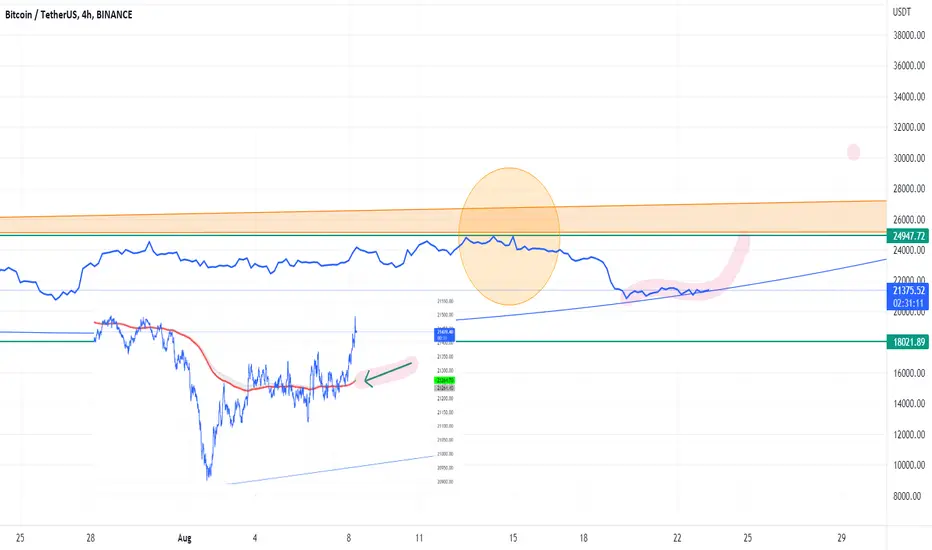Click the 14000.00 price axis label
The height and width of the screenshot is (550, 932).
click(x=909, y=404)
